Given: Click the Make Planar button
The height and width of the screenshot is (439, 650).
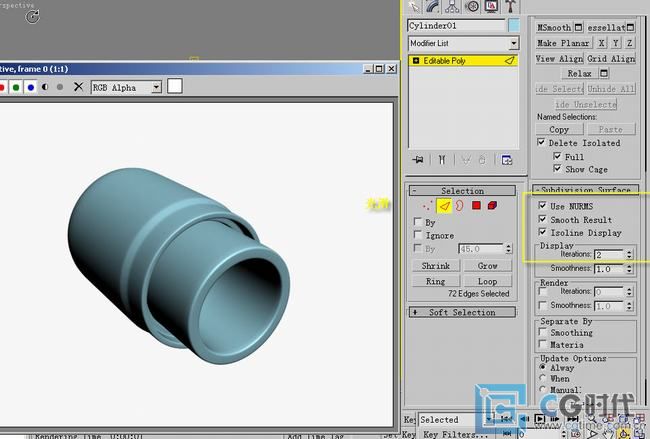Looking at the screenshot, I should (563, 43).
